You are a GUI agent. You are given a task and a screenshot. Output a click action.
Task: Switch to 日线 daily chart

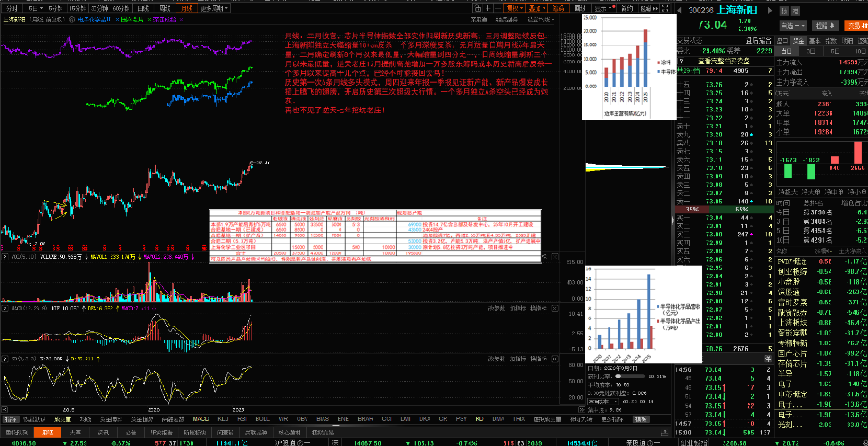click(143, 8)
